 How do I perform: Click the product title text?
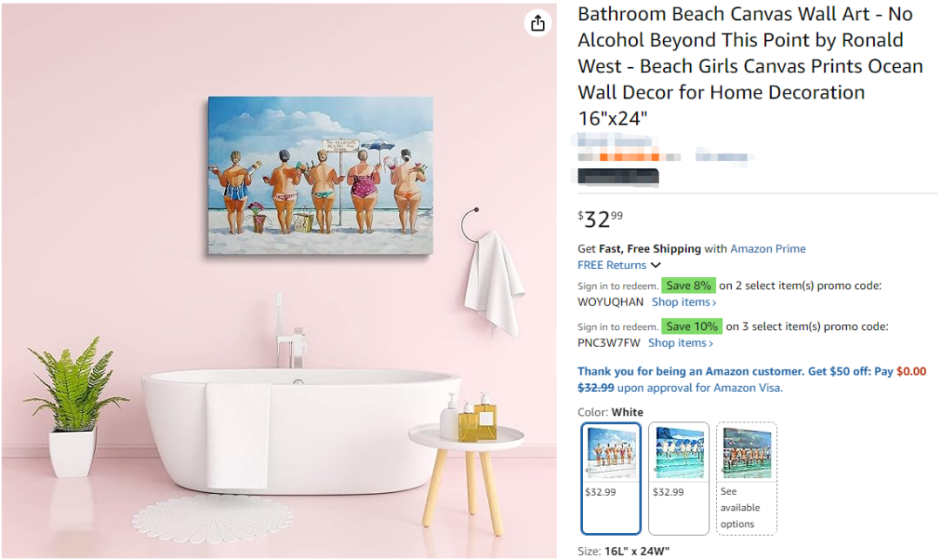750,65
